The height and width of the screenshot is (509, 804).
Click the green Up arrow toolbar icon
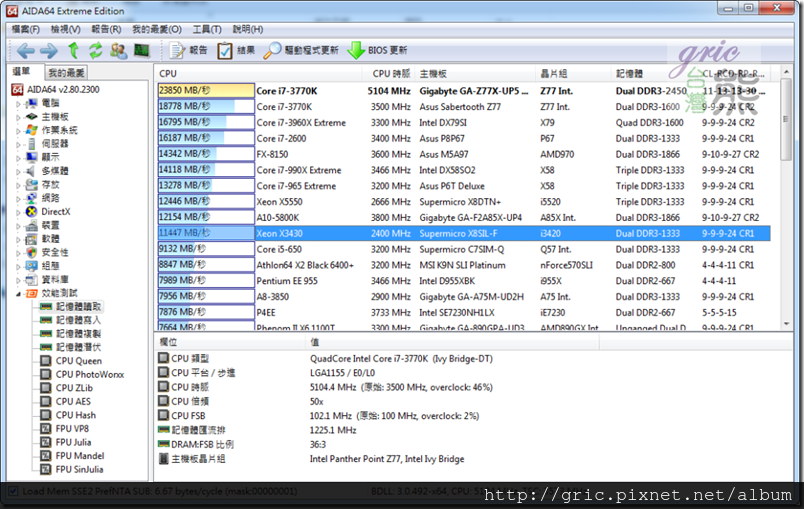(73, 50)
